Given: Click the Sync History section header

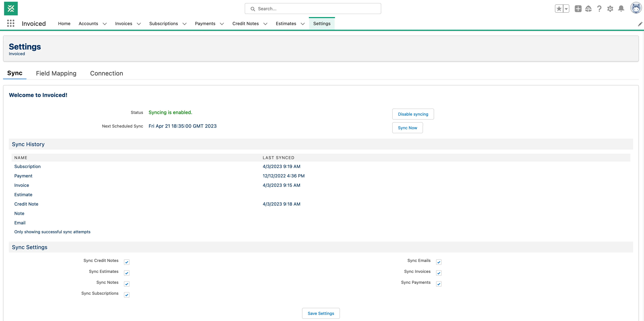Looking at the screenshot, I should click(321, 144).
